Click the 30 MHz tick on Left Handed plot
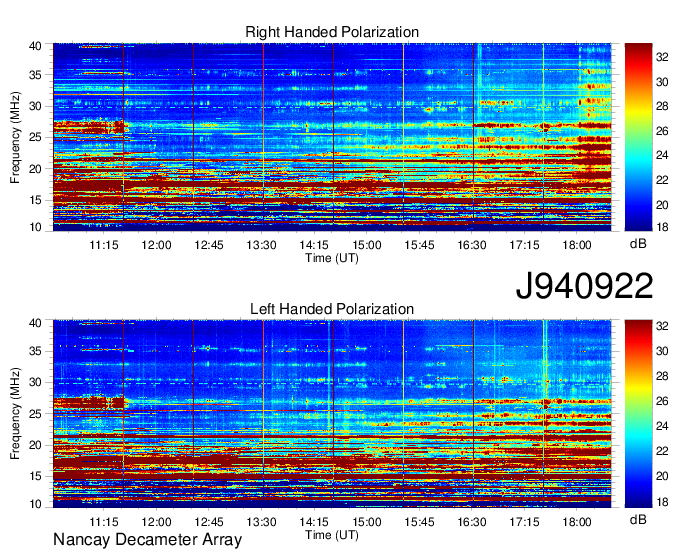Viewport: 680px width, 552px height. click(x=35, y=383)
